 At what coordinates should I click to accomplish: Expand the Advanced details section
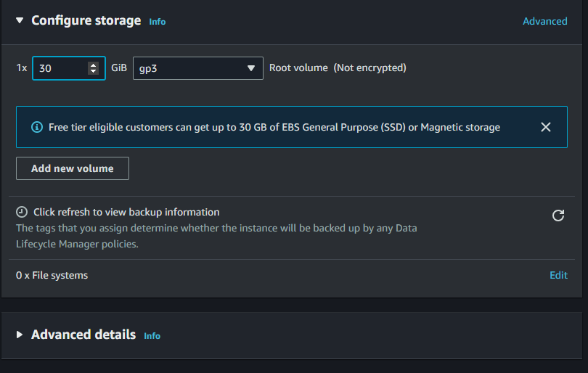tap(20, 335)
